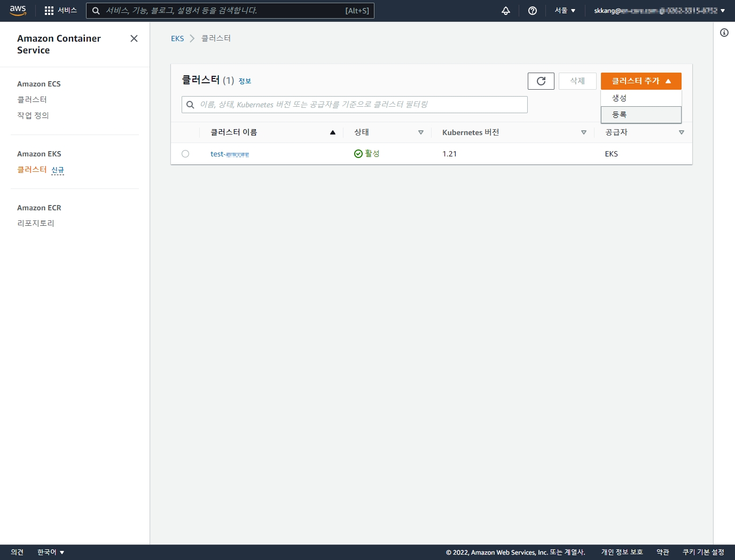
Task: Click the magnifier icon in cluster filter
Action: point(190,105)
